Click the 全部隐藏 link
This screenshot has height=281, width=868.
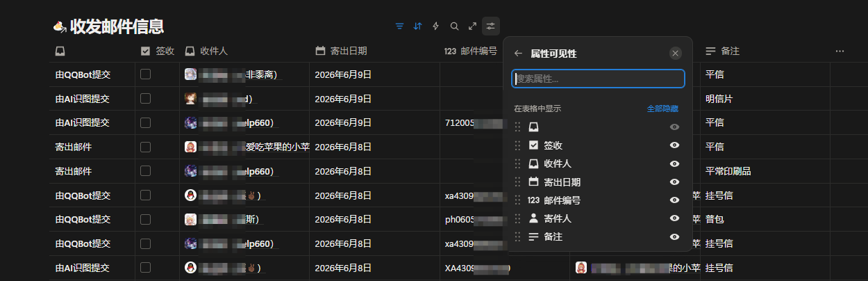(x=662, y=109)
